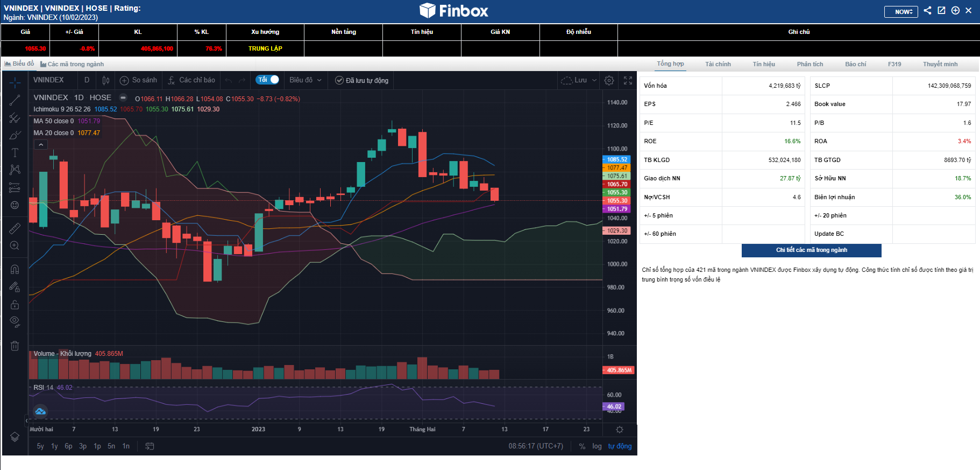Open chart settings gear icon
980x470 pixels.
pos(609,80)
